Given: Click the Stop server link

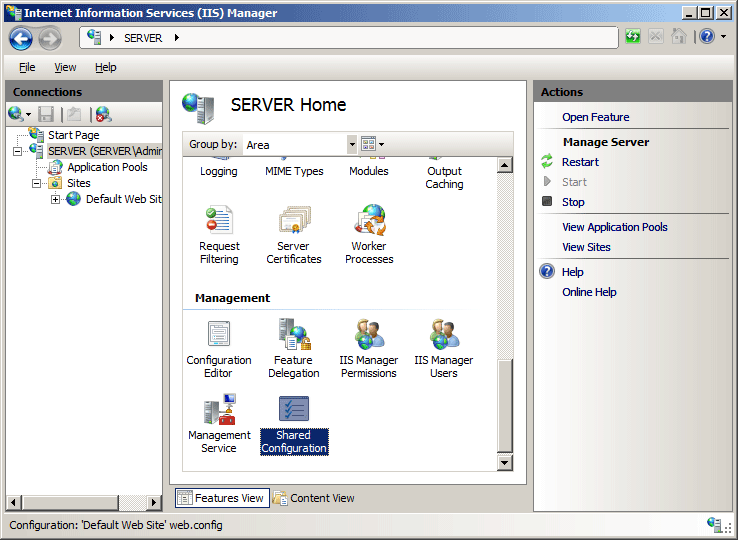Looking at the screenshot, I should 573,202.
